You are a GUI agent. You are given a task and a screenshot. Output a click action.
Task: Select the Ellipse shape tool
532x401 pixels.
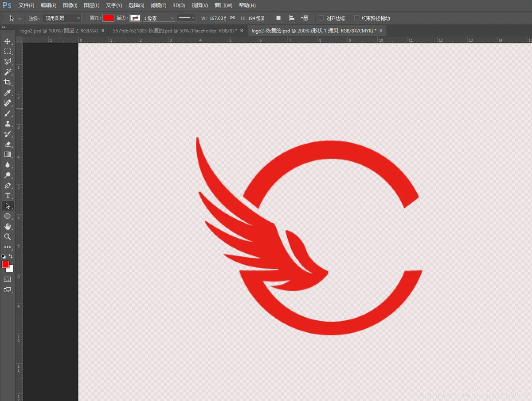click(x=8, y=216)
